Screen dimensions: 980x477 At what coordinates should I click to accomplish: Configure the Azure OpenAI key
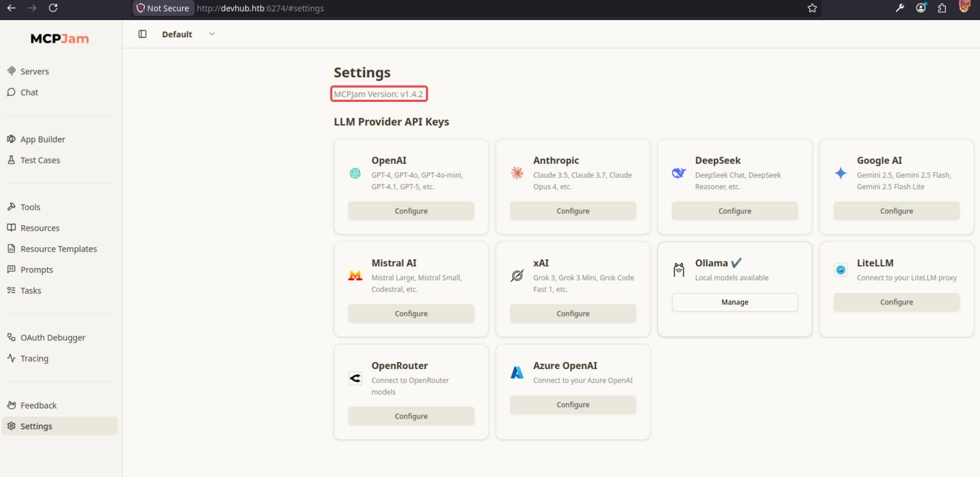(573, 404)
